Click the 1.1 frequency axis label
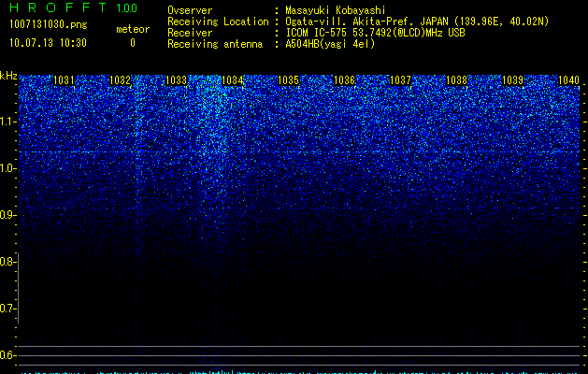 [x=7, y=122]
